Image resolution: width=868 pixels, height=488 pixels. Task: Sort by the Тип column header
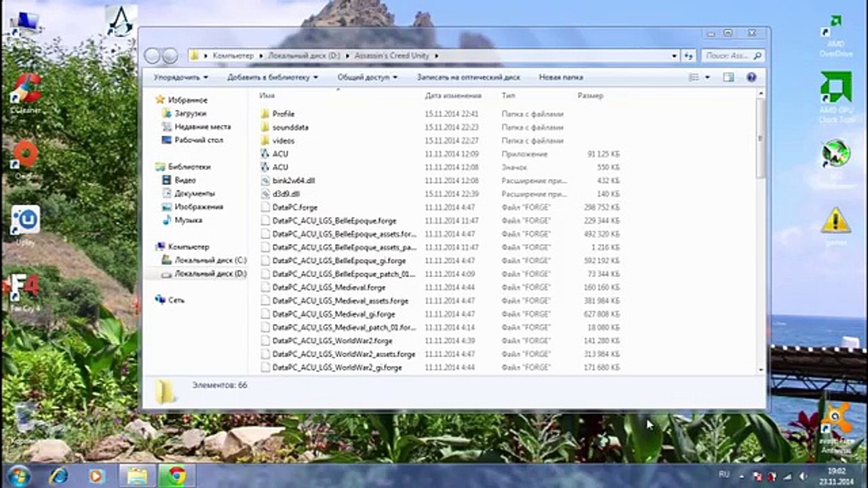point(508,96)
